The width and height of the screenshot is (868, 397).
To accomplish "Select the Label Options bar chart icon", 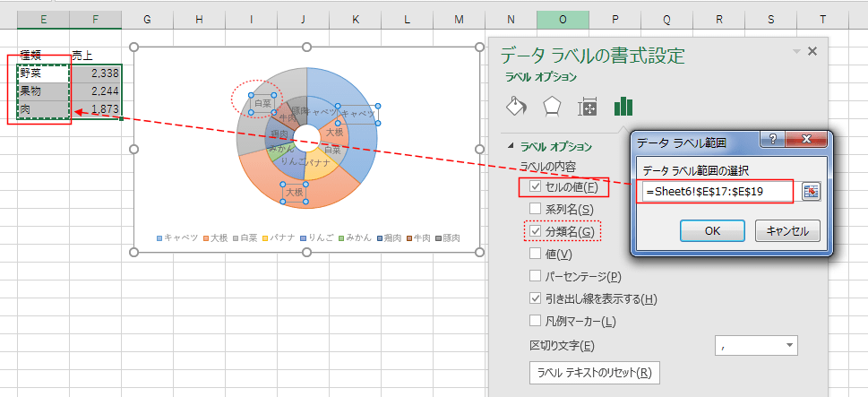I will [623, 108].
